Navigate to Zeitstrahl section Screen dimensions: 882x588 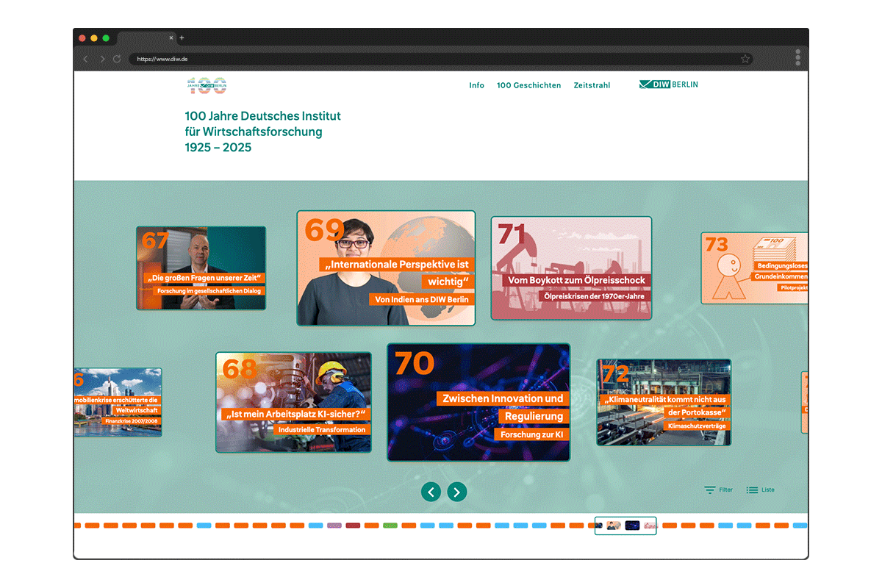(592, 85)
